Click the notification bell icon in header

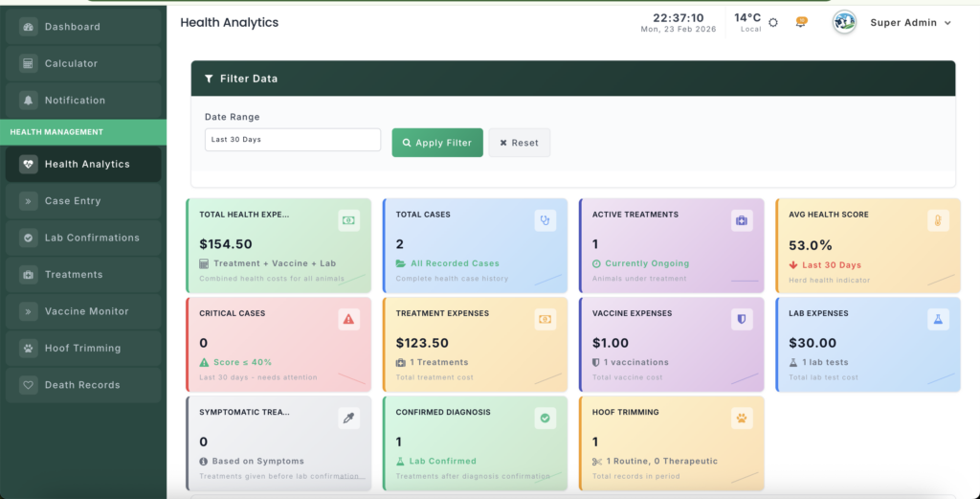801,22
